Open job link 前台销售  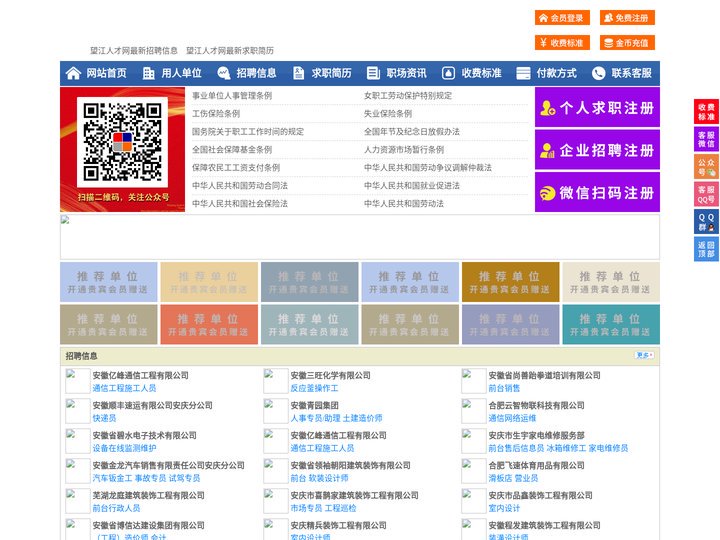504,388
